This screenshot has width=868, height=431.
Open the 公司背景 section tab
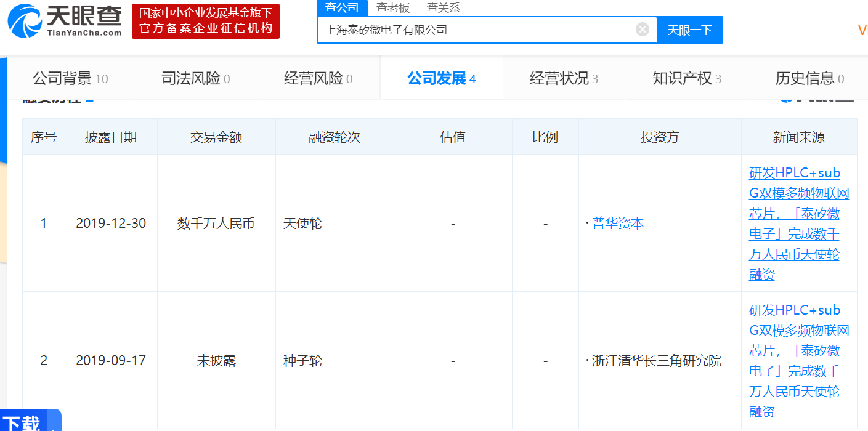pyautogui.click(x=70, y=78)
